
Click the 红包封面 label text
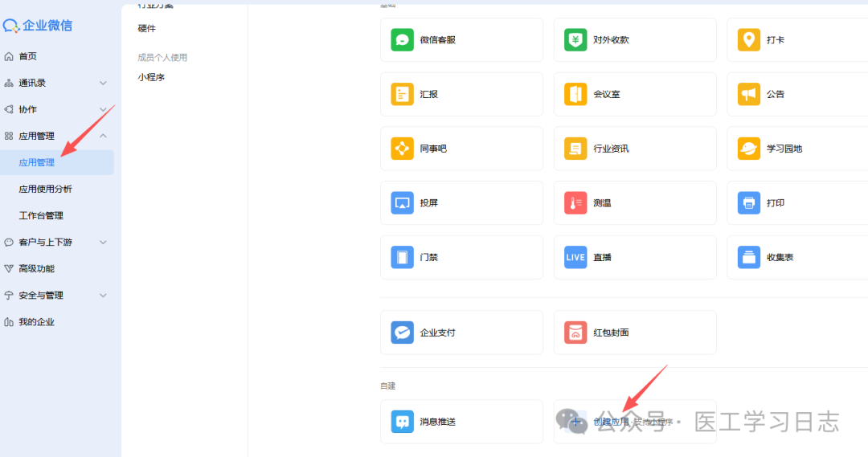click(611, 333)
